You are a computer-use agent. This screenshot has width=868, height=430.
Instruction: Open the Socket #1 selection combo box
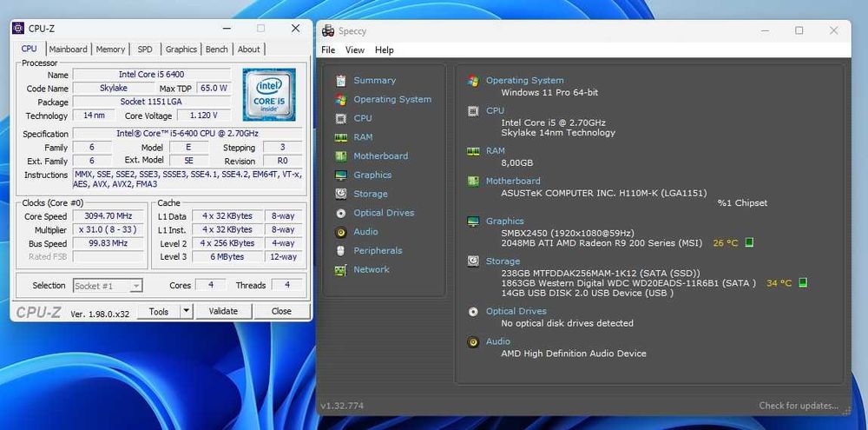108,286
